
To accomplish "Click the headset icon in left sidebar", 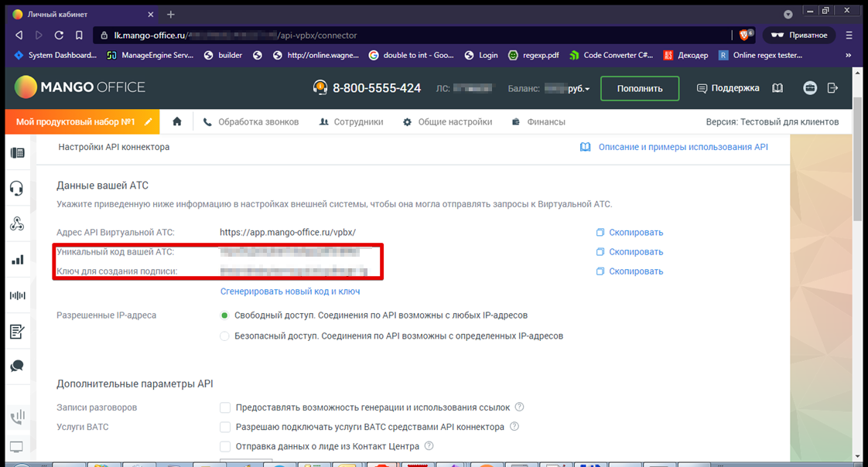I will [16, 188].
